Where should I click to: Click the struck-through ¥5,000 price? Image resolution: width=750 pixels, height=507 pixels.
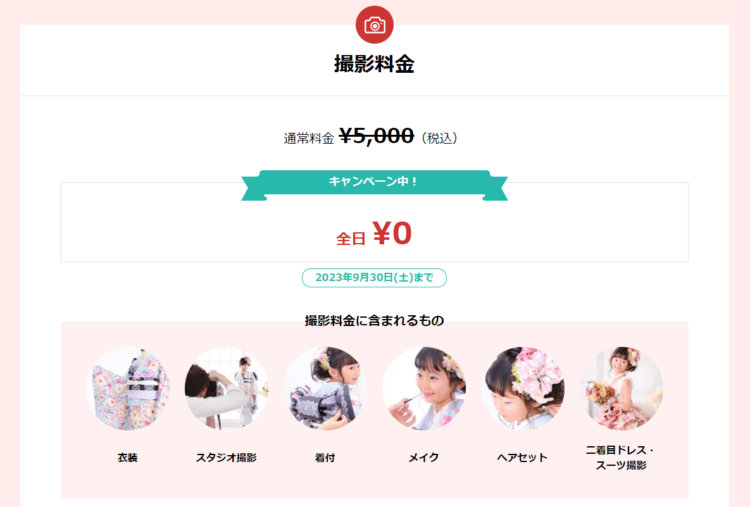coord(376,136)
